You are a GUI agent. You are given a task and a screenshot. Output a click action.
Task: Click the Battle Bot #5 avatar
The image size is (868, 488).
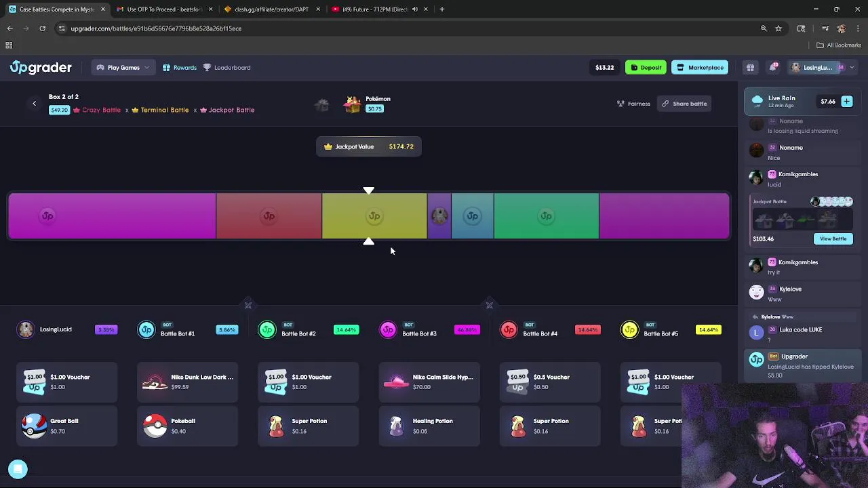pos(629,329)
